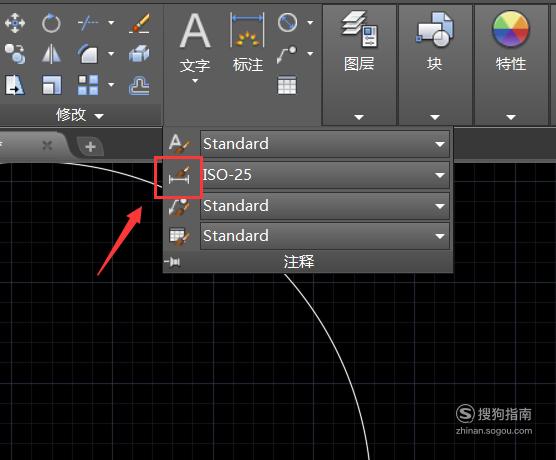
Task: Open Fillet tool dropdown arrow
Action: click(x=111, y=54)
